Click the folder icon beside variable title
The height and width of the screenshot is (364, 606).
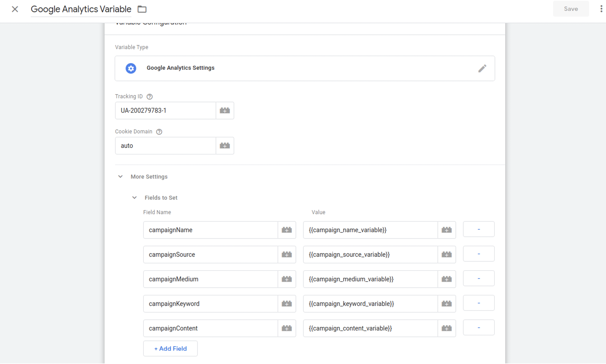(142, 9)
